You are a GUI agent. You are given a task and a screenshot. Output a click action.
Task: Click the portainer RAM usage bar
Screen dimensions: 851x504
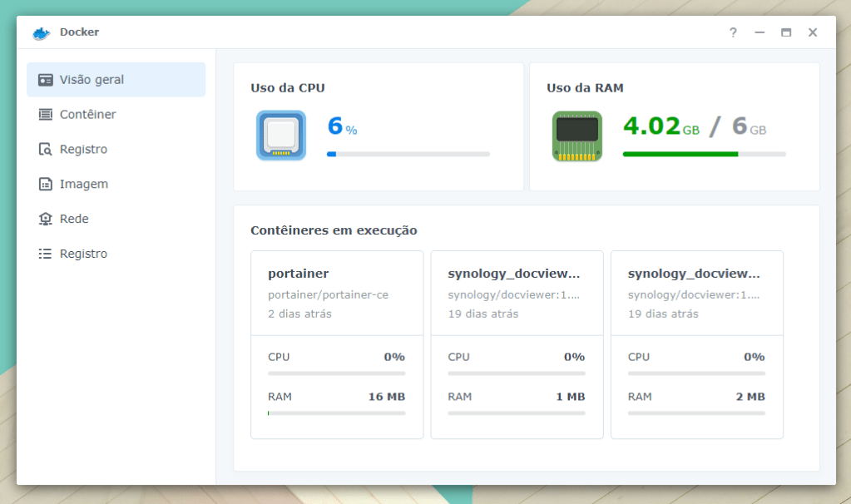[x=336, y=413]
